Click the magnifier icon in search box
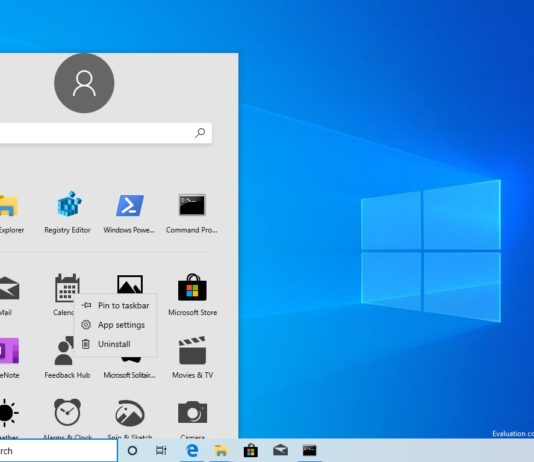Viewport: 534px width, 462px height. coord(200,132)
